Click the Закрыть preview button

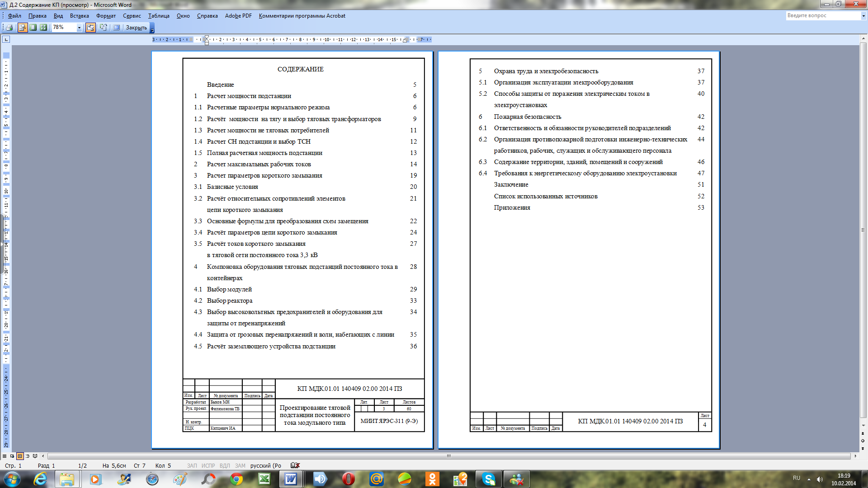click(x=136, y=28)
